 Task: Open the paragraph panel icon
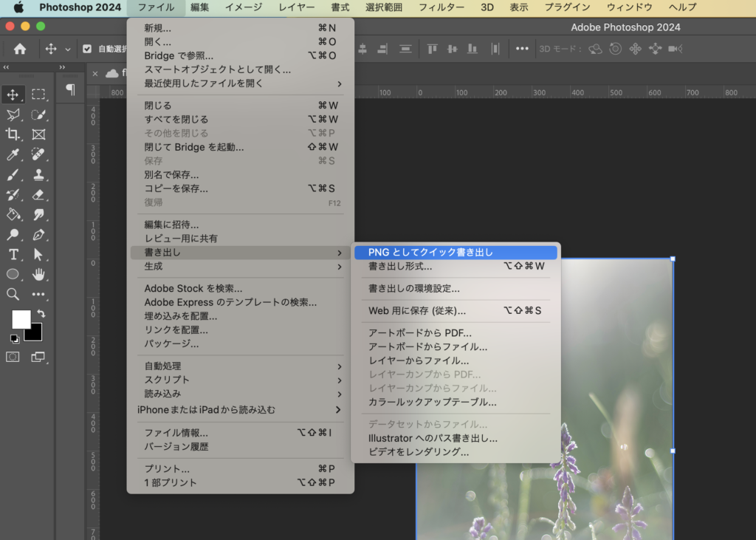[x=70, y=90]
